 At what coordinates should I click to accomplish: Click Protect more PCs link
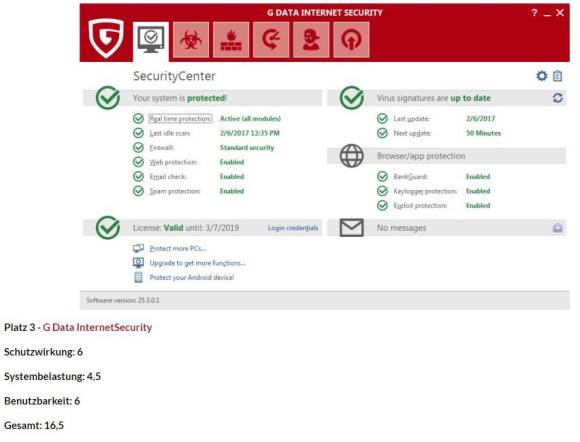178,249
